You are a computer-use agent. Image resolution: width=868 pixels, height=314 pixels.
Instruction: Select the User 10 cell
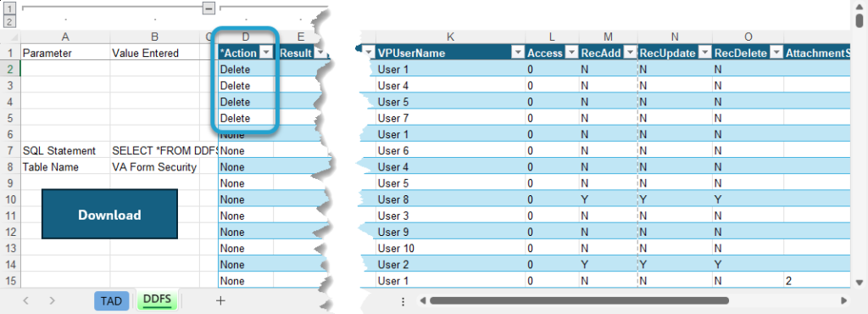(450, 248)
